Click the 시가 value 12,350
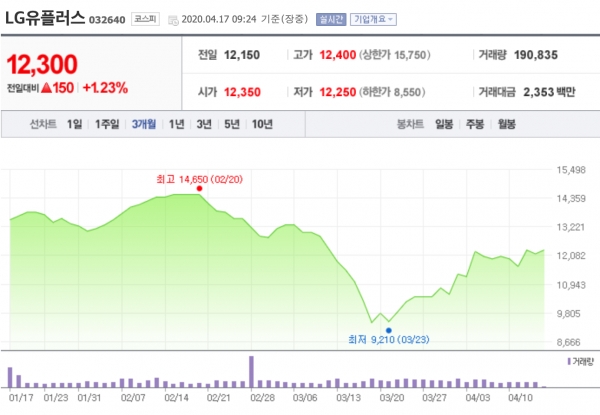This screenshot has height=415, width=600. coord(242,92)
